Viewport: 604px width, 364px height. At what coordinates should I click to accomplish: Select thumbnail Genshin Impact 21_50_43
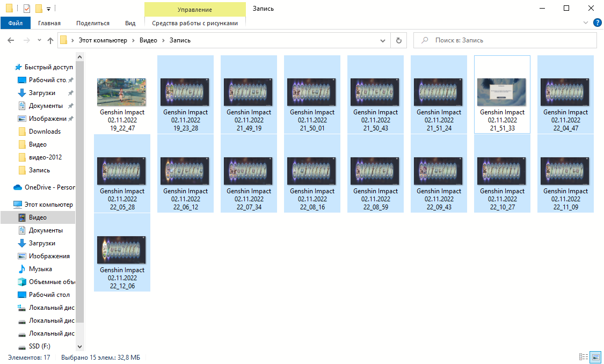pos(376,94)
